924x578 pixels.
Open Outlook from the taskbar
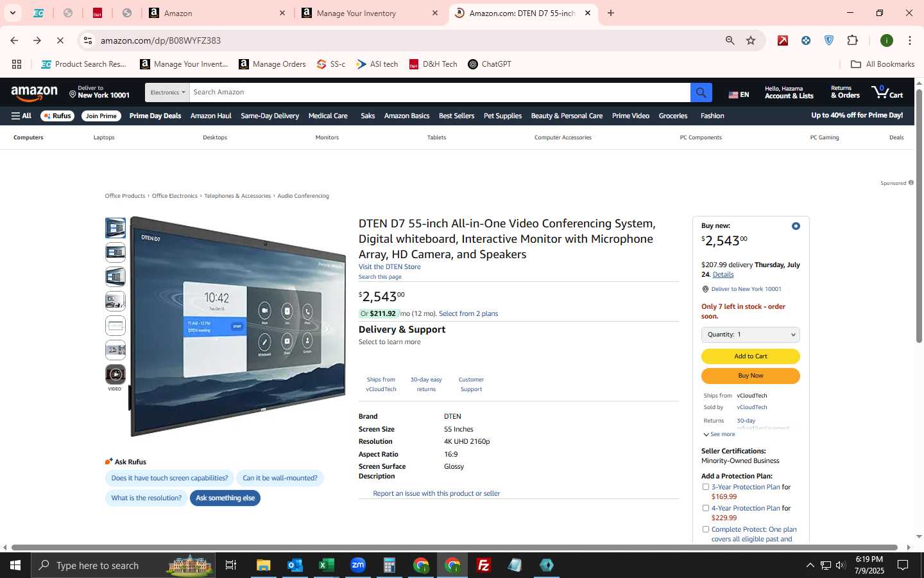[295, 565]
